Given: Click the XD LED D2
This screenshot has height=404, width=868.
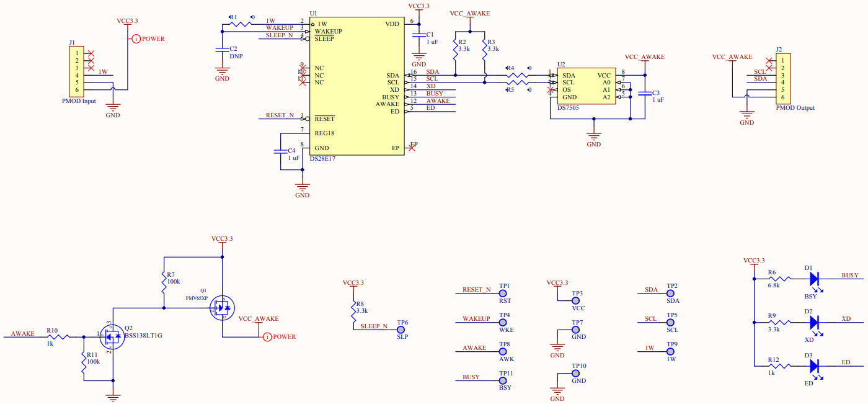Looking at the screenshot, I should (x=815, y=323).
